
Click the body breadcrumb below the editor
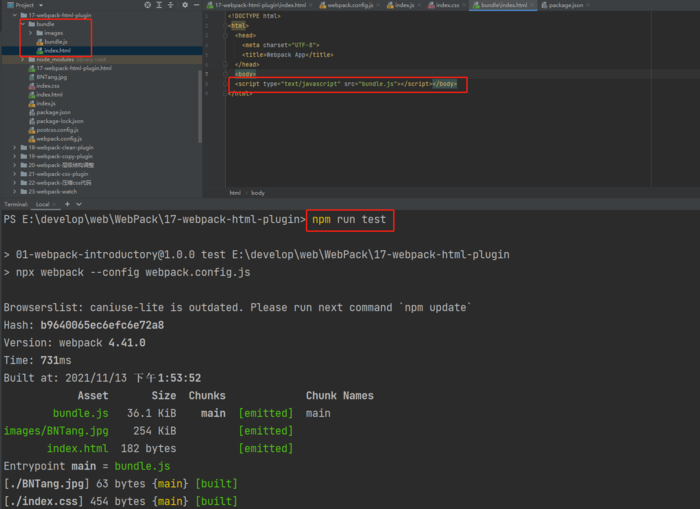[x=258, y=193]
